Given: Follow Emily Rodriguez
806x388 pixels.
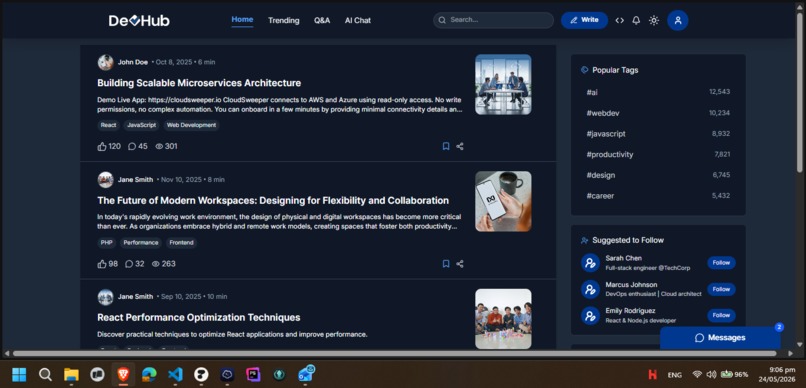Looking at the screenshot, I should tap(721, 316).
